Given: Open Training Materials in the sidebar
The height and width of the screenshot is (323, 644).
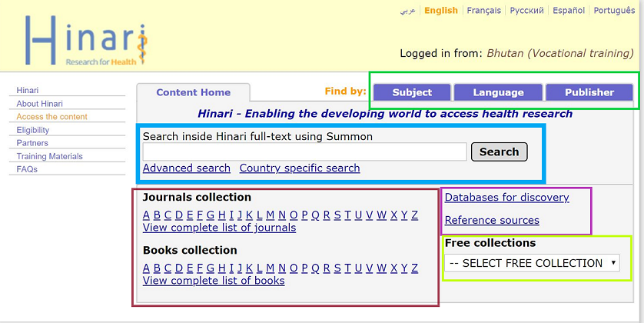Looking at the screenshot, I should click(50, 156).
